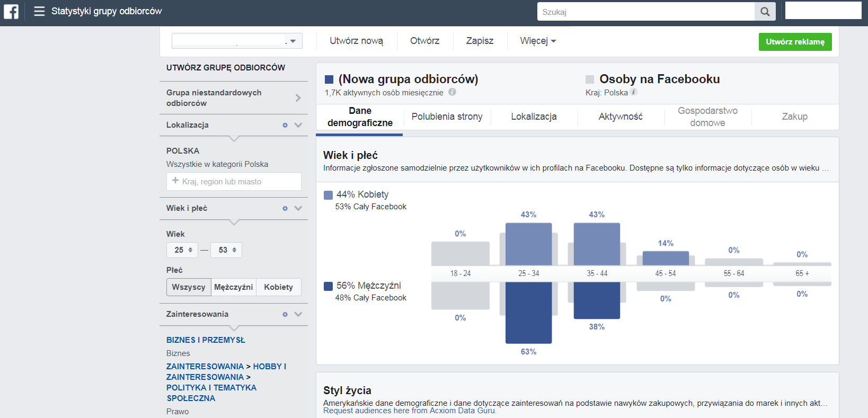Click the 18 - 24 age label

(460, 273)
